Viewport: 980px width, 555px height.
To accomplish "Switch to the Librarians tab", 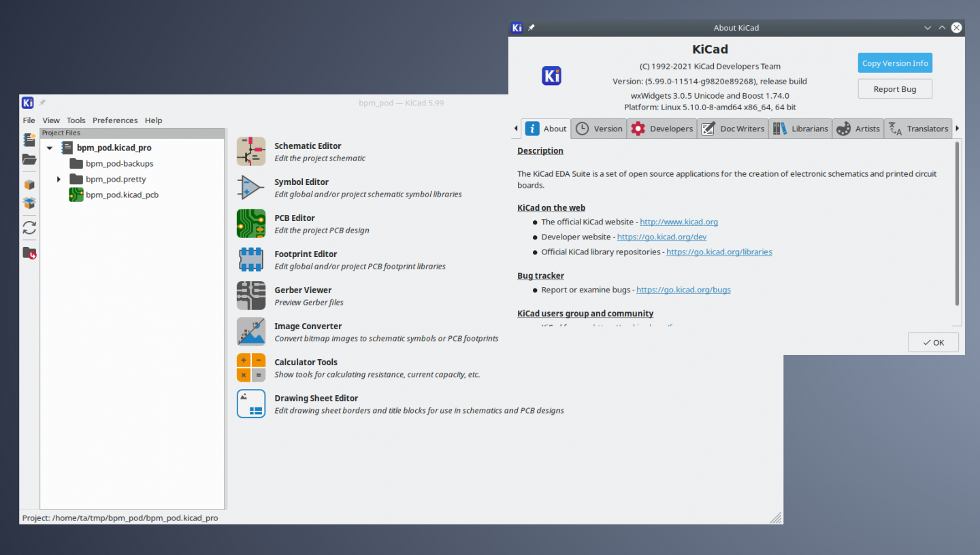I will tap(800, 129).
